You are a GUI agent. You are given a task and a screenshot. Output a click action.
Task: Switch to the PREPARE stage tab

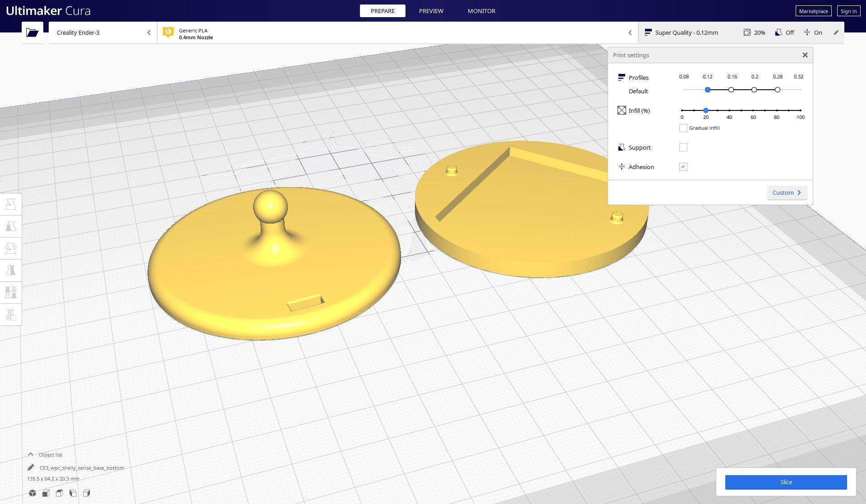pos(382,11)
